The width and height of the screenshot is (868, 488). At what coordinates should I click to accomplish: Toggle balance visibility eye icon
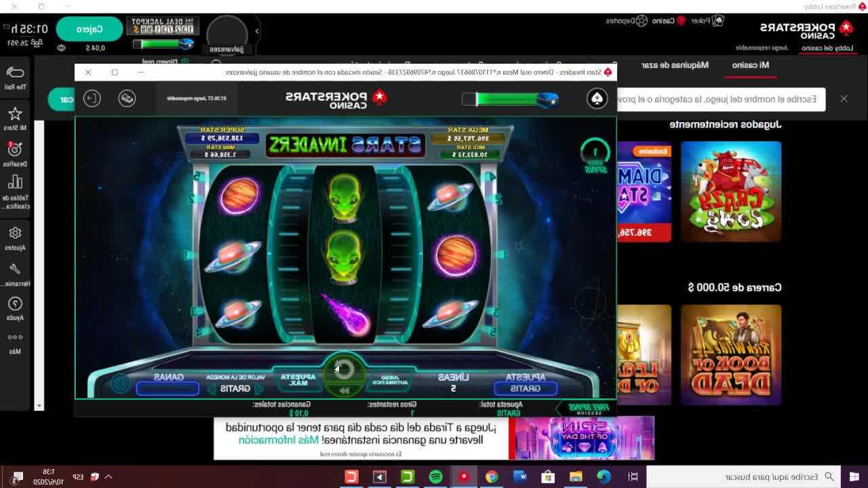61,48
